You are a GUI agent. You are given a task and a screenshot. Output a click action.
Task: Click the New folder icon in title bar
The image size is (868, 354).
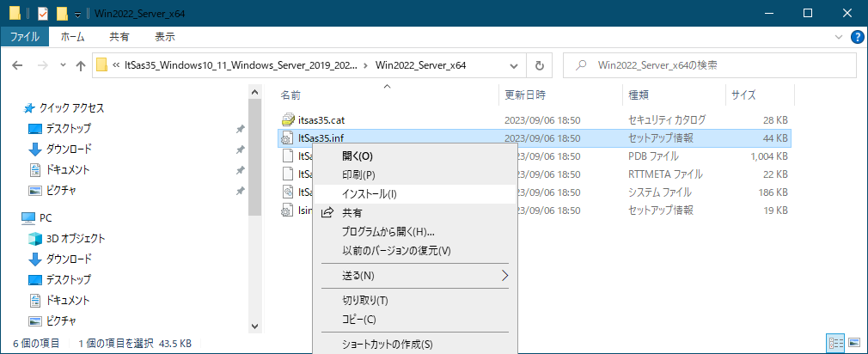[63, 13]
